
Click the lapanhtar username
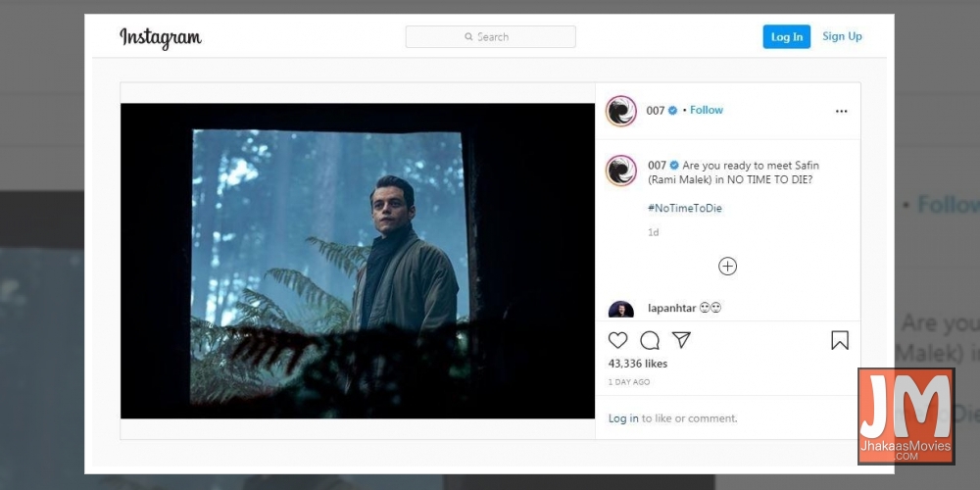click(x=672, y=308)
